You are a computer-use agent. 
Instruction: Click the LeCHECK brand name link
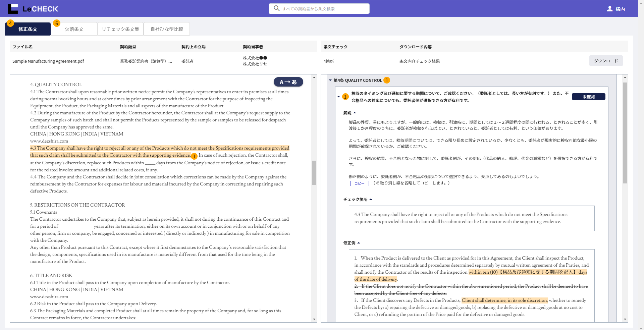point(41,9)
